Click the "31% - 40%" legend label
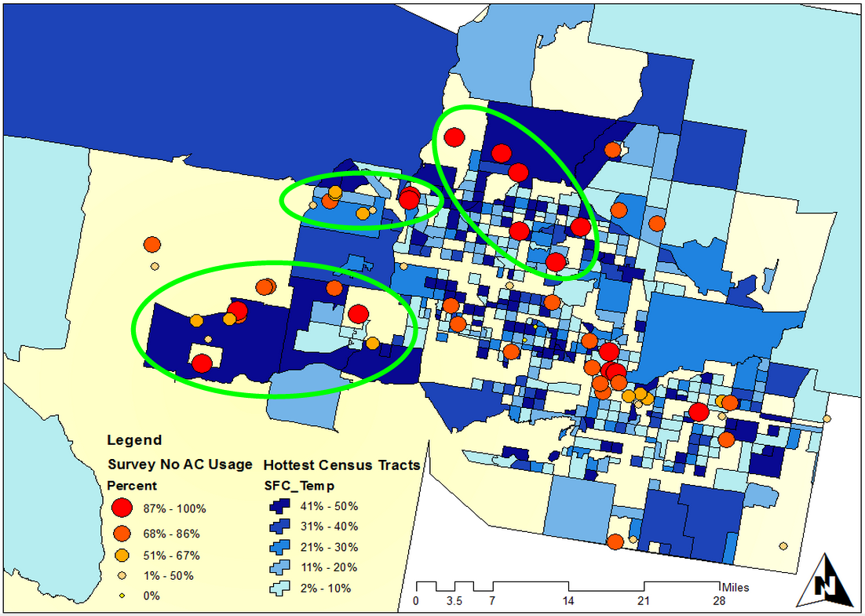865x616 pixels. 330,527
